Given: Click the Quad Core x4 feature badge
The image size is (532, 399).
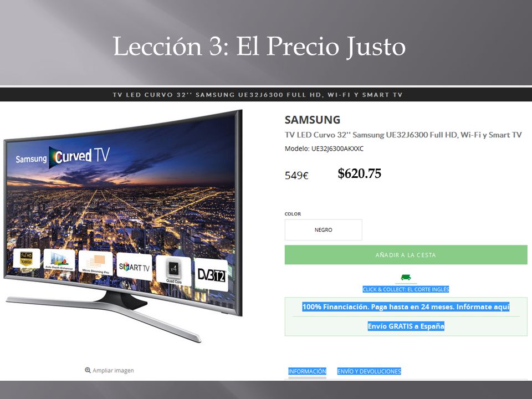Looking at the screenshot, I should (173, 271).
